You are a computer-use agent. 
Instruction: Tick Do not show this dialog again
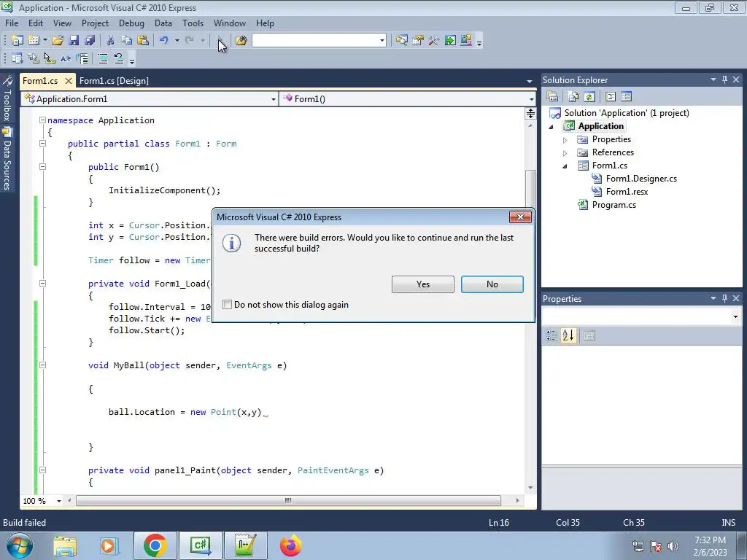tap(228, 304)
